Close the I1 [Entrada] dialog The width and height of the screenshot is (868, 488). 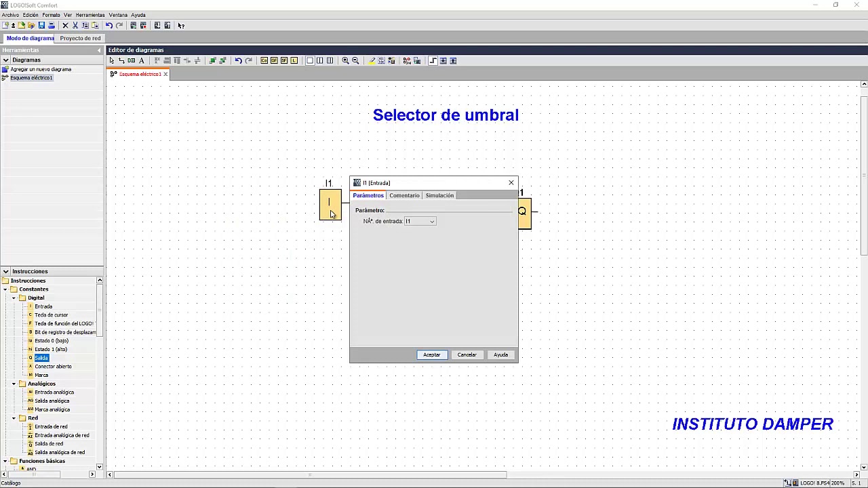(511, 183)
